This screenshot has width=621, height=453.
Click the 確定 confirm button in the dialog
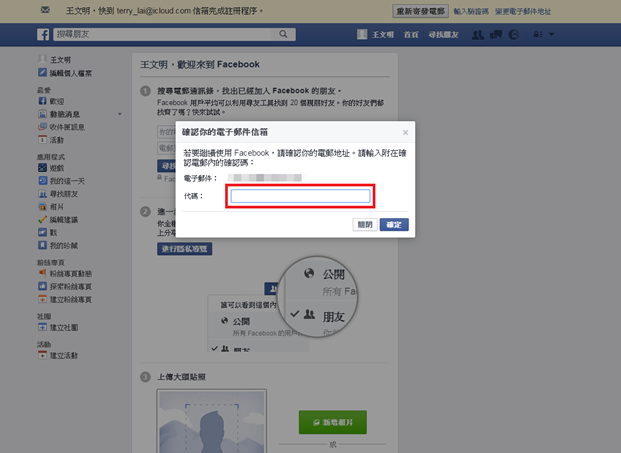coord(394,225)
